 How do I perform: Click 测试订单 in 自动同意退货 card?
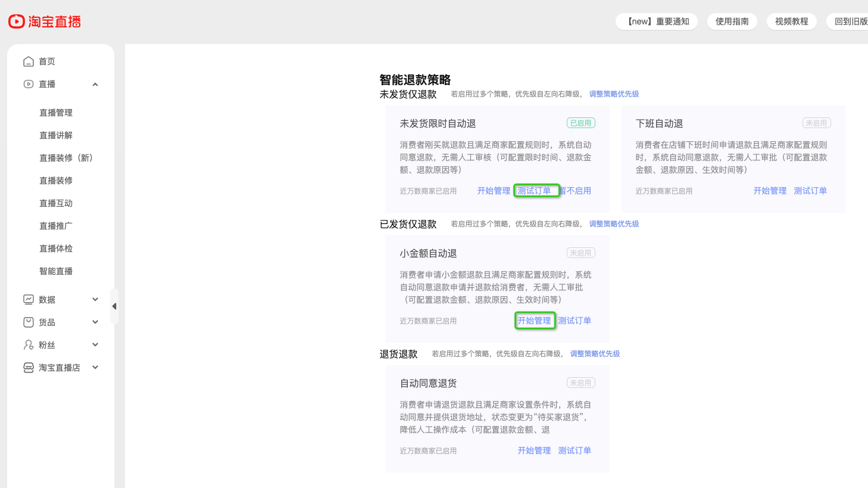point(574,450)
